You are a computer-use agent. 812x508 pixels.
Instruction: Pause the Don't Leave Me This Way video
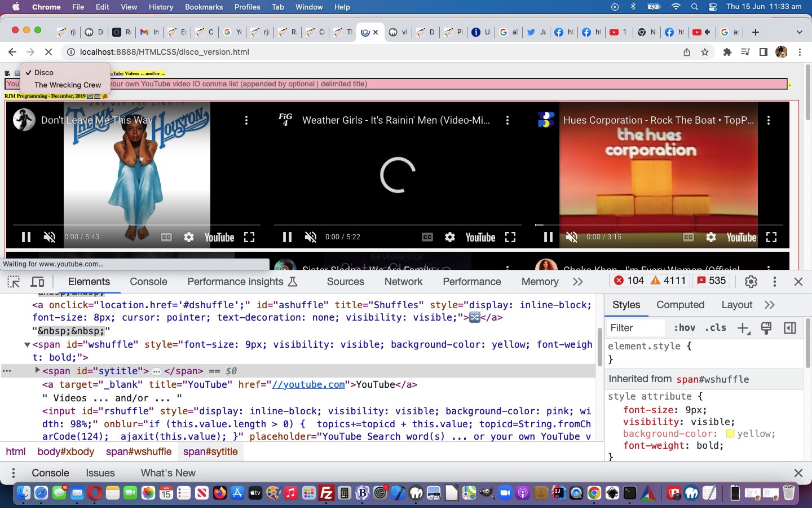26,237
